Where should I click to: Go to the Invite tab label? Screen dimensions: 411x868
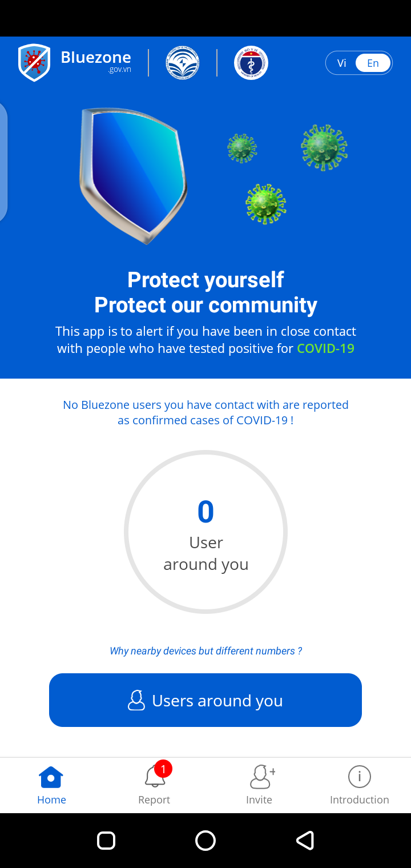[x=259, y=800]
